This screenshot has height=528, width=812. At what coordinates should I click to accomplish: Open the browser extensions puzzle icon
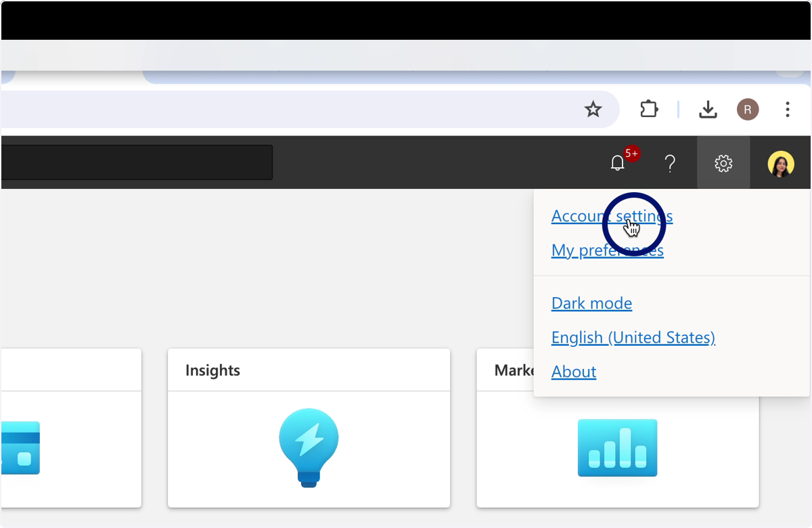coord(649,109)
